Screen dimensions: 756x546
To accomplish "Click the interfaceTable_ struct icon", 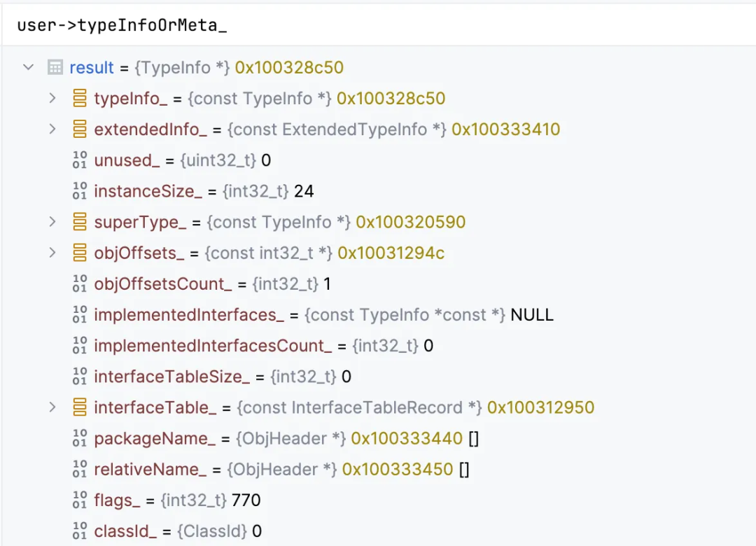I will click(80, 407).
